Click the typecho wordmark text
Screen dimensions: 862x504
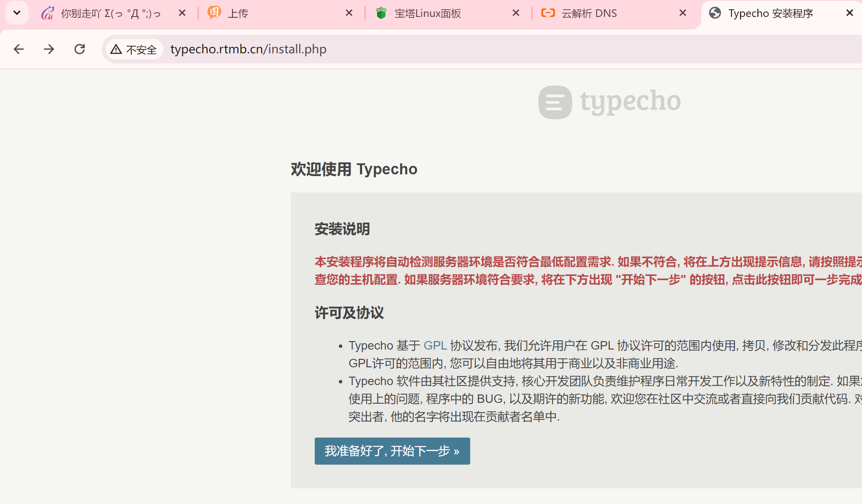point(630,102)
